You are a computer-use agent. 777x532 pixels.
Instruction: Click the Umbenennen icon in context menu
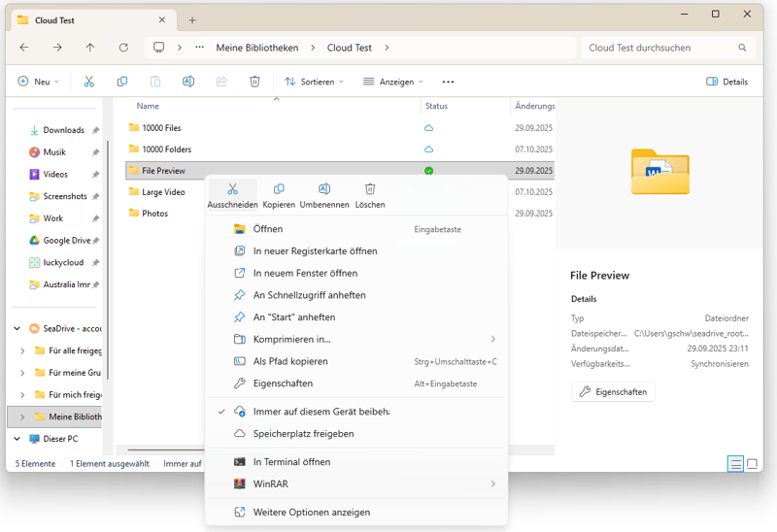coord(324,189)
